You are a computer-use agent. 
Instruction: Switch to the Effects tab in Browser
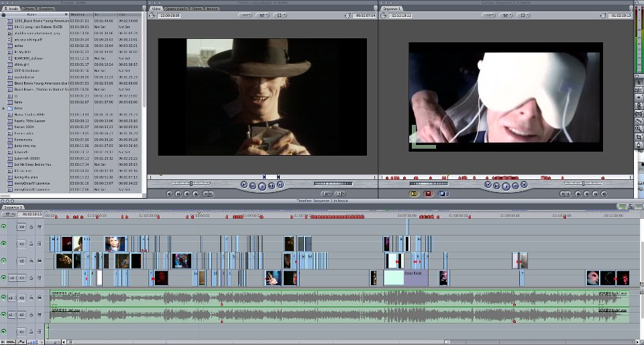28,8
